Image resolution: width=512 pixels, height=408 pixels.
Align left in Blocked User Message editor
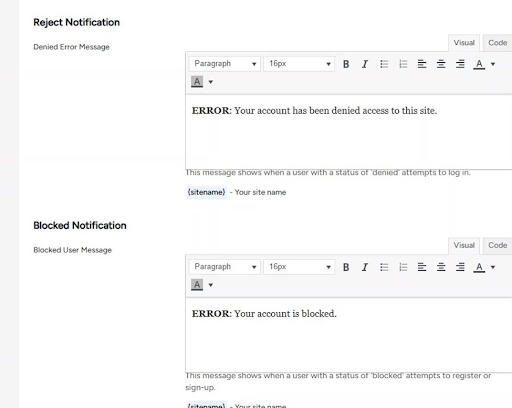[422, 267]
